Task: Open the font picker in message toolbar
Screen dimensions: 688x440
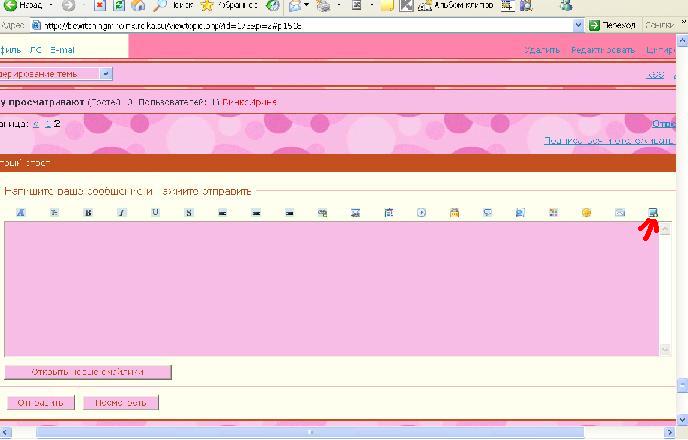Action: click(x=20, y=213)
